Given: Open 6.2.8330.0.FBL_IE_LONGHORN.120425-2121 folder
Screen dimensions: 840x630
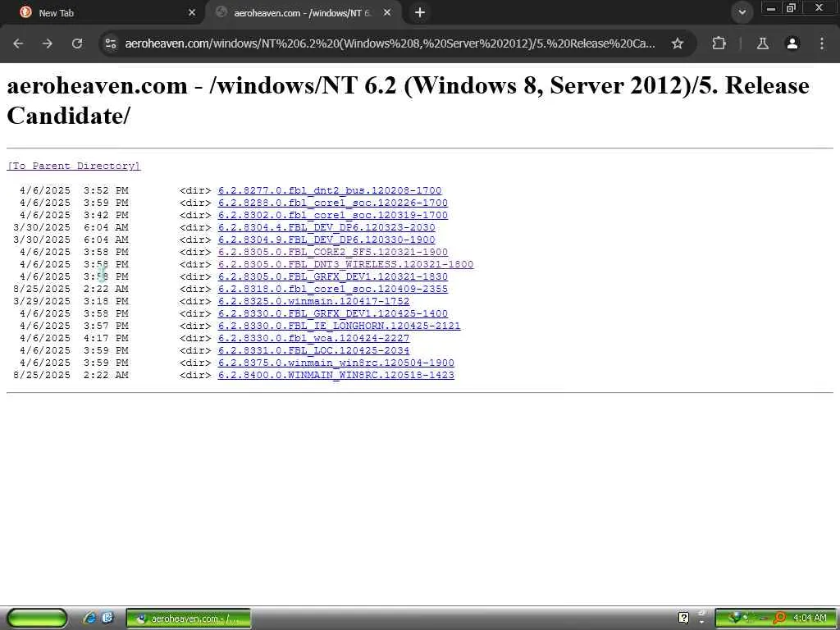Looking at the screenshot, I should point(339,326).
